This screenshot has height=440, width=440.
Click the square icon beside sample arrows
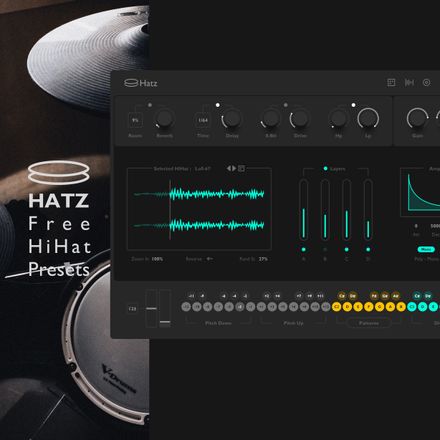point(241,168)
